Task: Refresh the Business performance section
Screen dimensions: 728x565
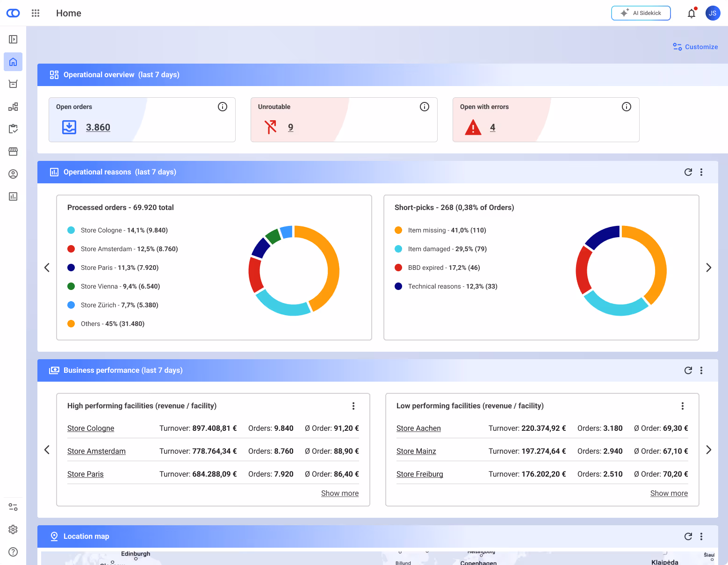Action: (x=688, y=370)
